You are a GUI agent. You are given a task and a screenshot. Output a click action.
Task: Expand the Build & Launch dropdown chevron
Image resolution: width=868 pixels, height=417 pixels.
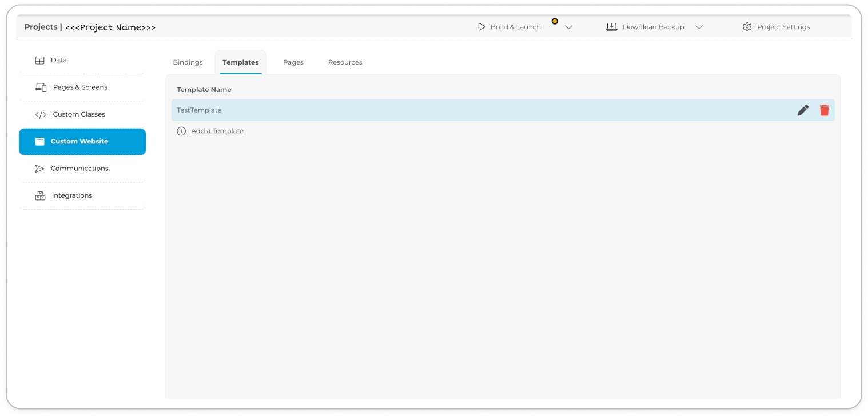pos(568,27)
